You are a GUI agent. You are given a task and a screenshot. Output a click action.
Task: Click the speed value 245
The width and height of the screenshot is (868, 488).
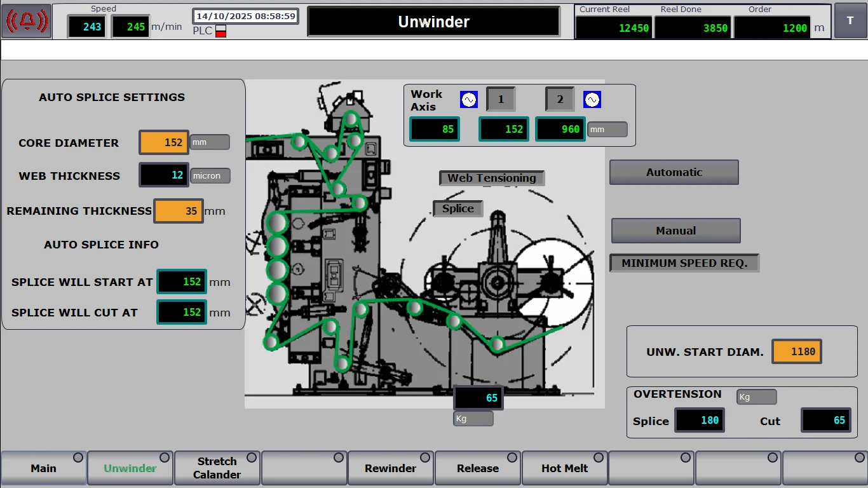(x=131, y=27)
